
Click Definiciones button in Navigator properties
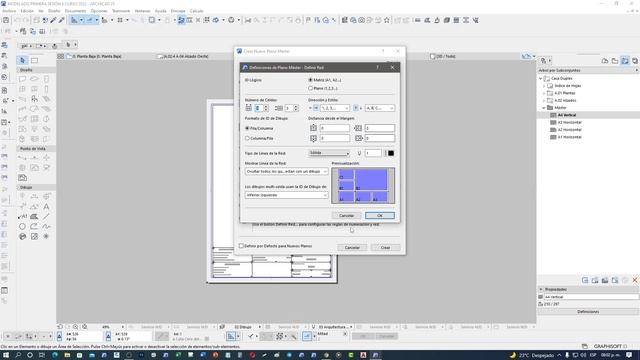coord(588,312)
